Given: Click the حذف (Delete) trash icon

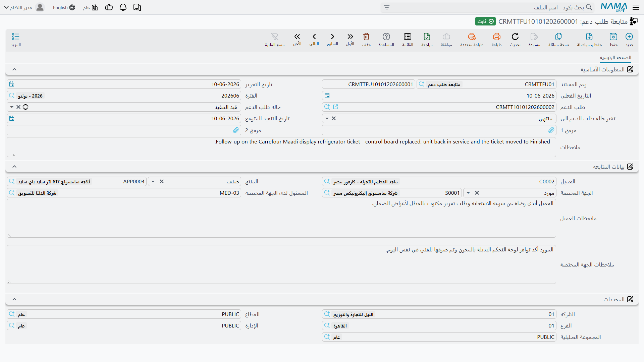Looking at the screenshot, I should tap(366, 37).
